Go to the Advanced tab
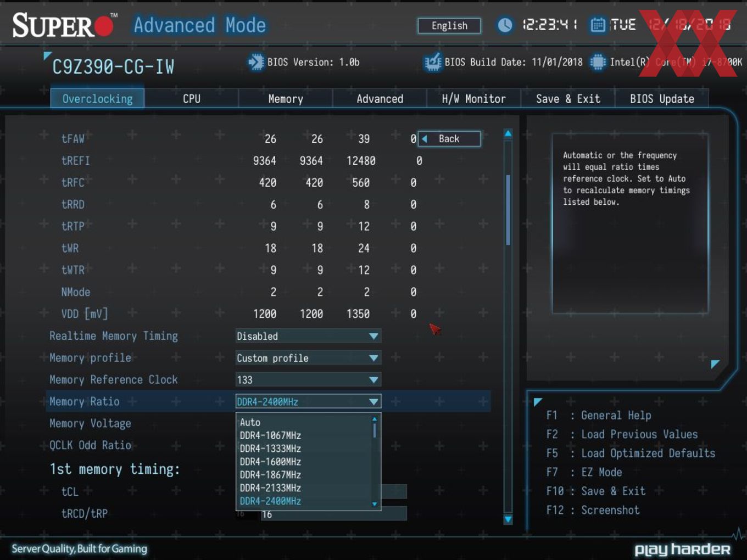The image size is (747, 560). pos(380,99)
